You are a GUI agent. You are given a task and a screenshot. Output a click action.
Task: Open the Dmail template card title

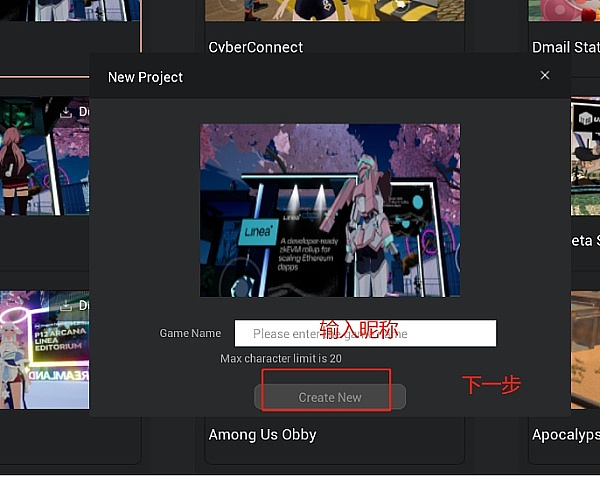(x=566, y=47)
